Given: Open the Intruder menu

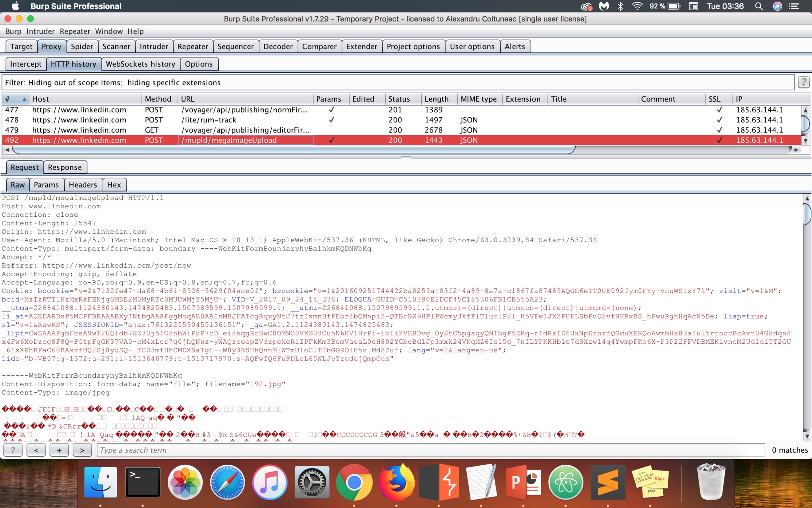Looking at the screenshot, I should coord(40,31).
